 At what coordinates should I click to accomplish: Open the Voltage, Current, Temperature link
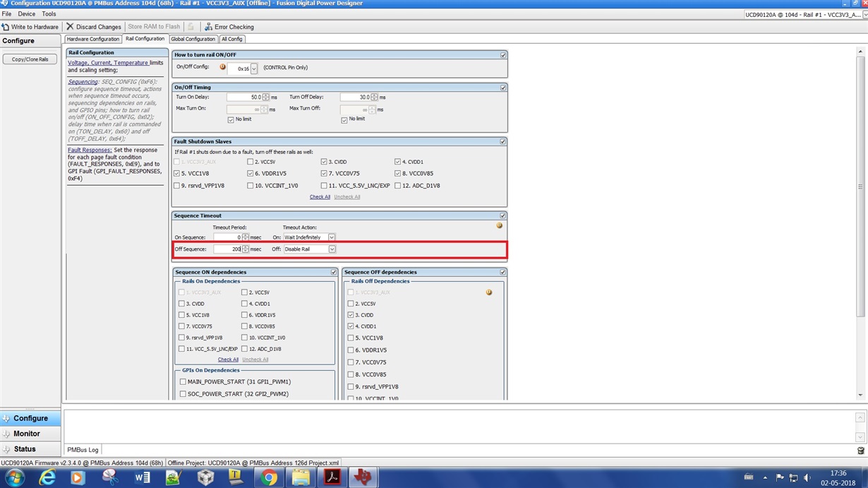tap(108, 63)
